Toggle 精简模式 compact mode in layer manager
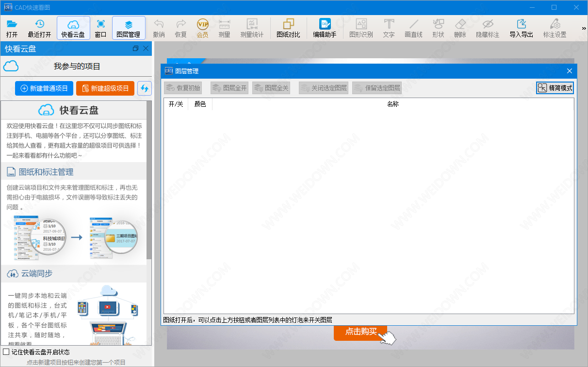 [555, 88]
